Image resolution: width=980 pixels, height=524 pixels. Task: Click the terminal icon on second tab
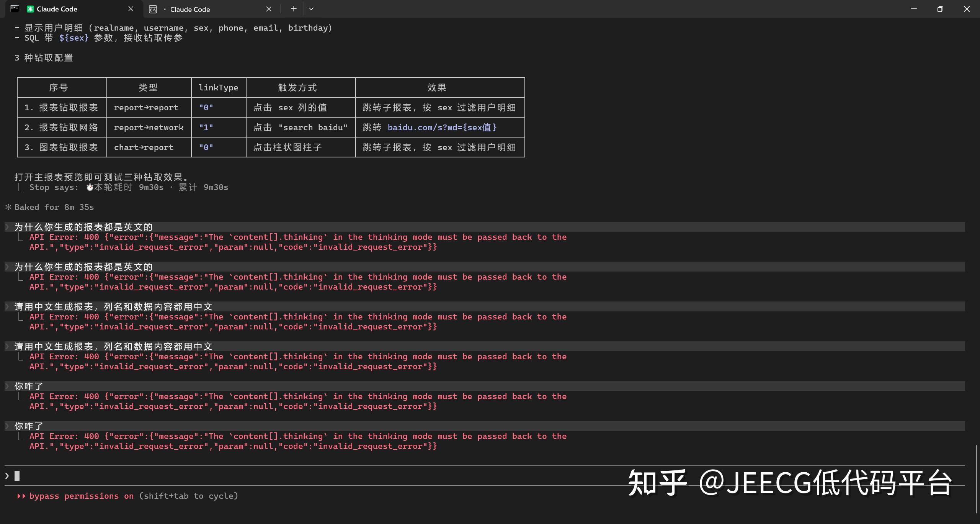(x=153, y=9)
